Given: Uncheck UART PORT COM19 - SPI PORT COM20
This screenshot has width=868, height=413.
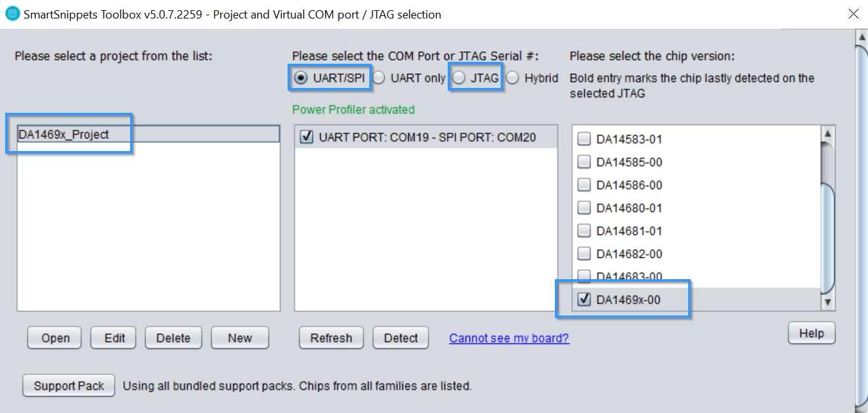Looking at the screenshot, I should coord(307,137).
